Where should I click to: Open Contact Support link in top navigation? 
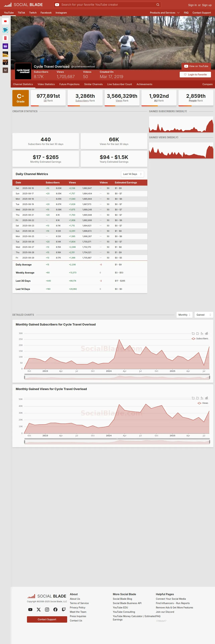point(201,13)
